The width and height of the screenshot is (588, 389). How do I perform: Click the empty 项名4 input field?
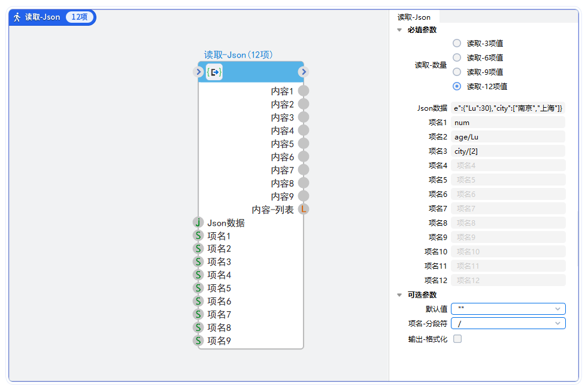[x=508, y=165]
